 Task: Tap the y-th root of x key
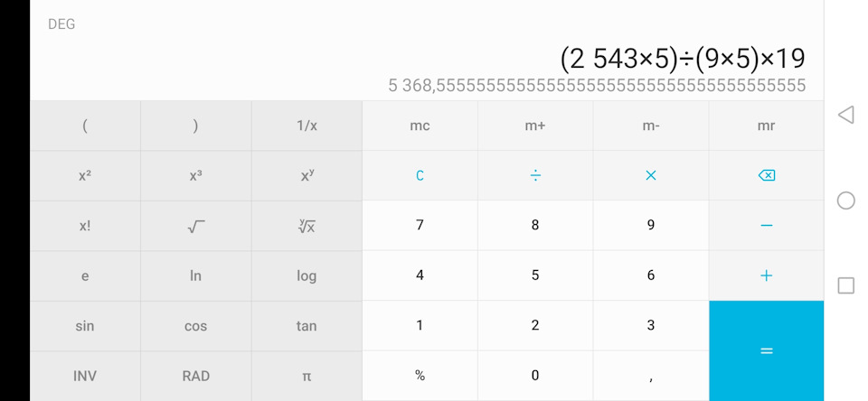point(307,226)
